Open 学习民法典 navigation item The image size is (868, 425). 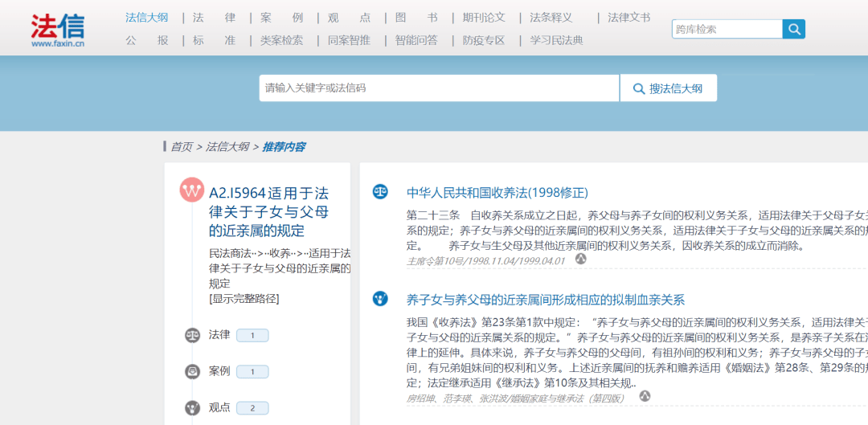557,40
